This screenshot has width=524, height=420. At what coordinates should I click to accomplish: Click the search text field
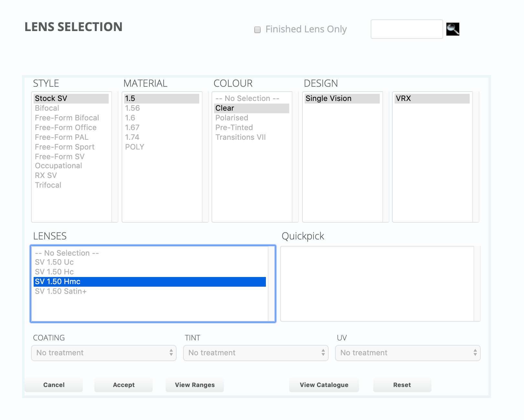tap(407, 29)
